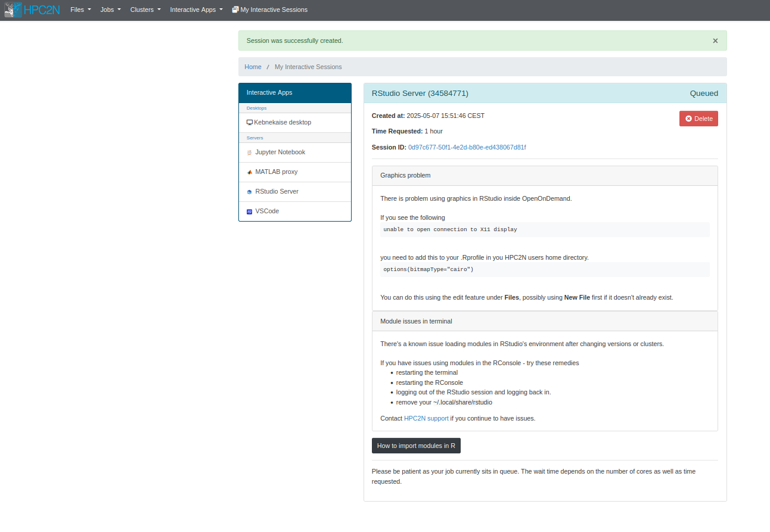Select VSCode in the apps list
The height and width of the screenshot is (532, 770).
[x=295, y=211]
